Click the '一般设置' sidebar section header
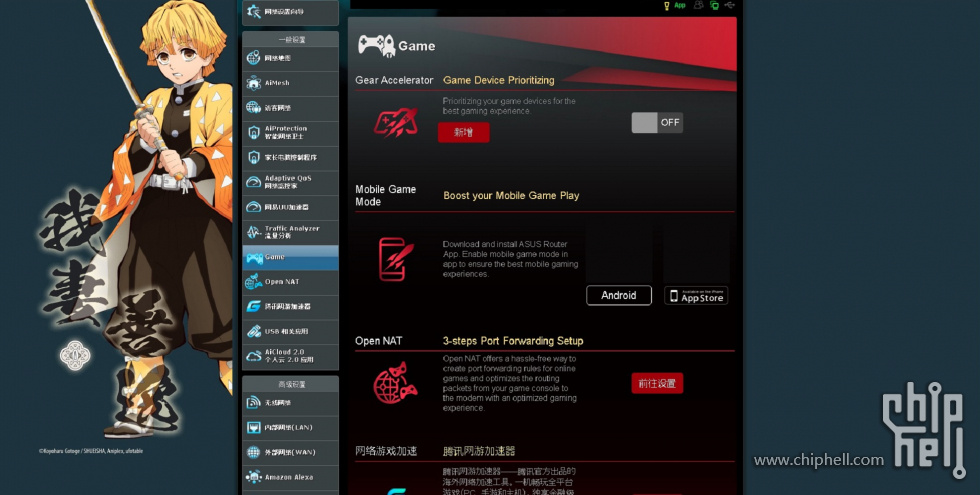The height and width of the screenshot is (495, 980). click(x=292, y=39)
